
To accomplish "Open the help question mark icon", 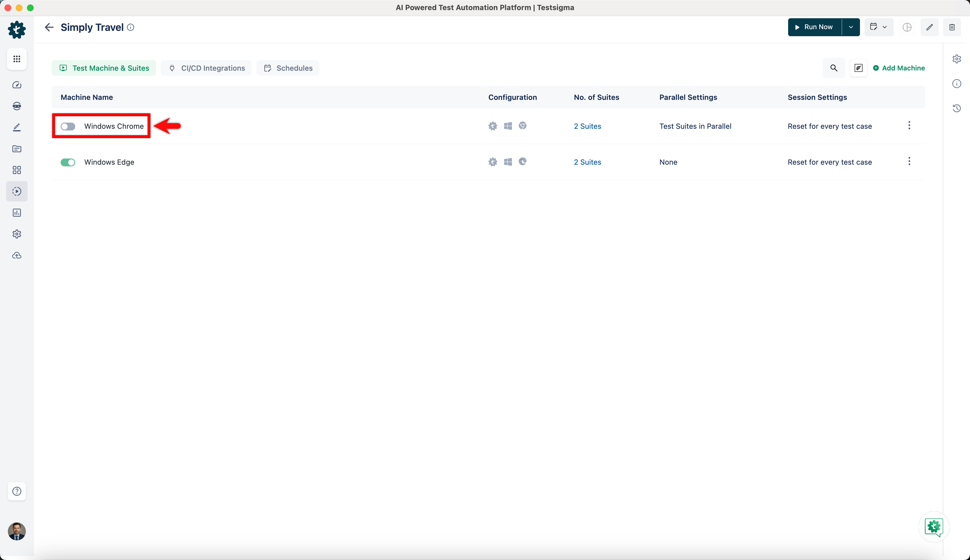I will tap(17, 491).
